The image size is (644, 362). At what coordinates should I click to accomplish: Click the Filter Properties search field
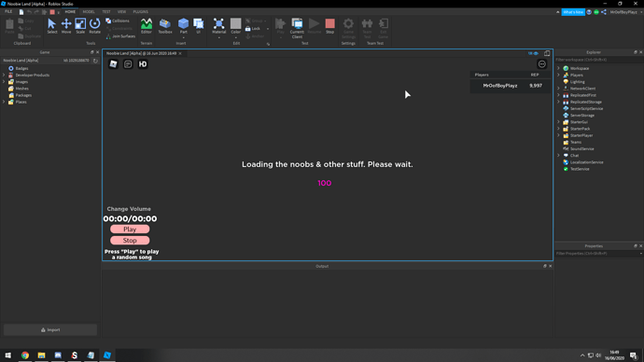click(x=598, y=254)
